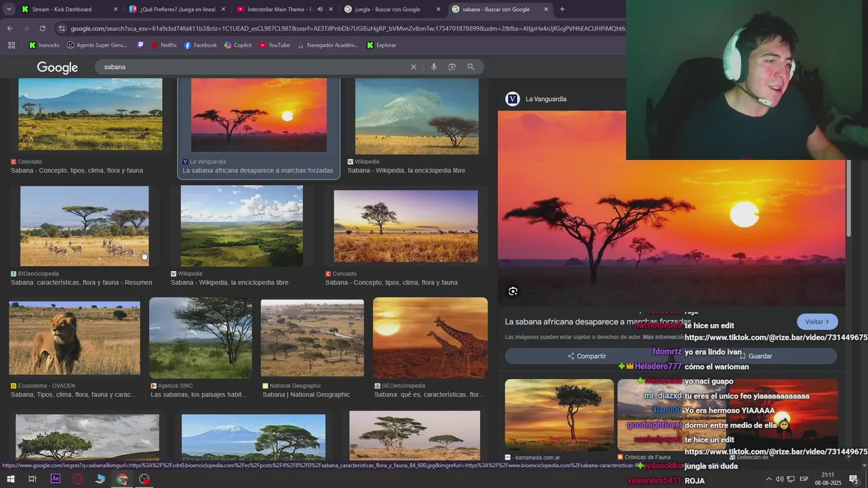Open Task View in the taskbar

(33, 479)
